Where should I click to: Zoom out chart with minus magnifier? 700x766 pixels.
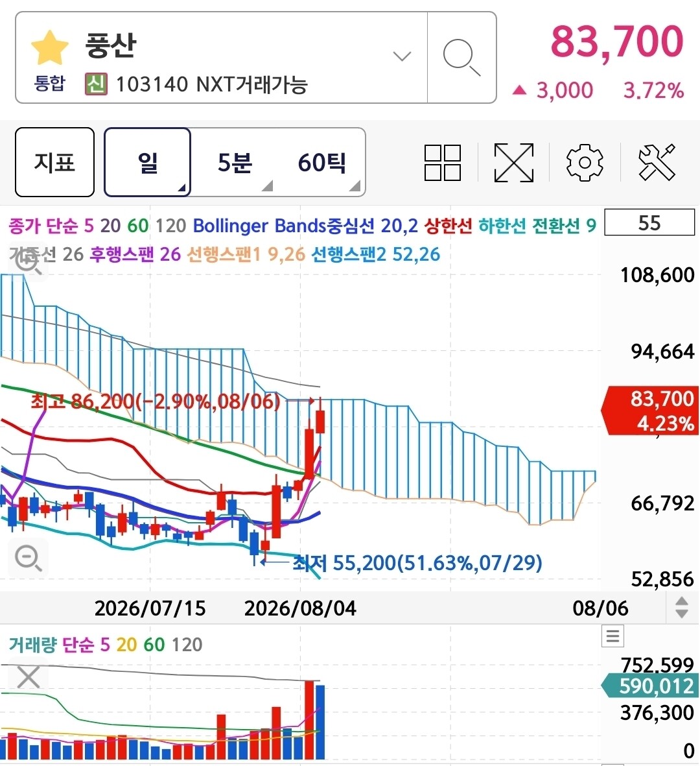click(29, 558)
